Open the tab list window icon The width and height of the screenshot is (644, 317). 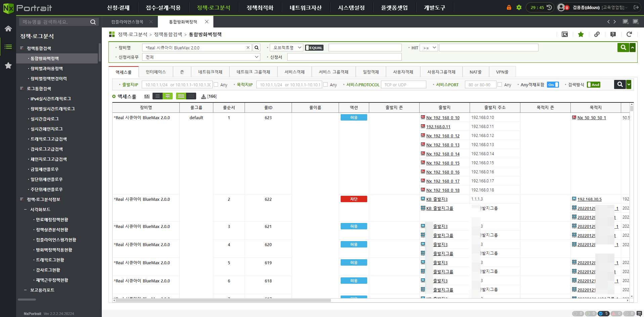pyautogui.click(x=626, y=21)
